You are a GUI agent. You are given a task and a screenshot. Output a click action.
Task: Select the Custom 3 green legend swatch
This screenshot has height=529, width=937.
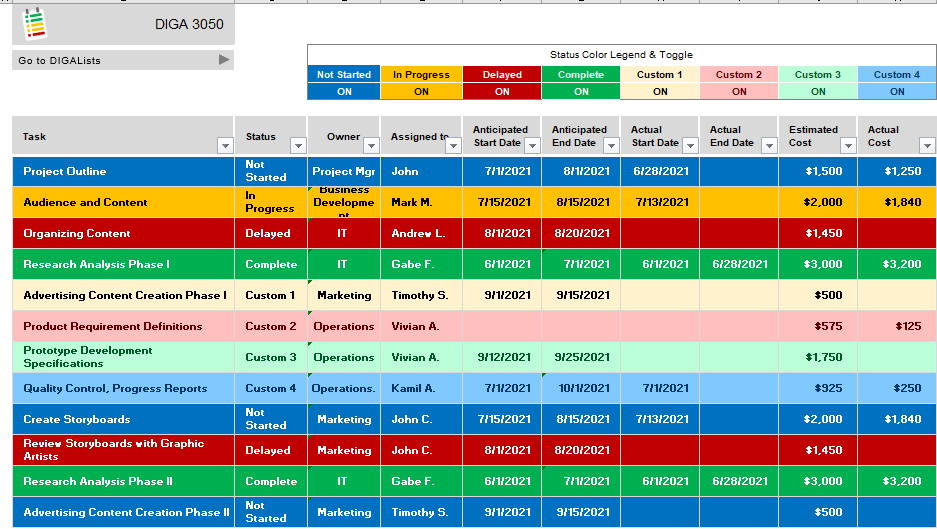[x=818, y=74]
